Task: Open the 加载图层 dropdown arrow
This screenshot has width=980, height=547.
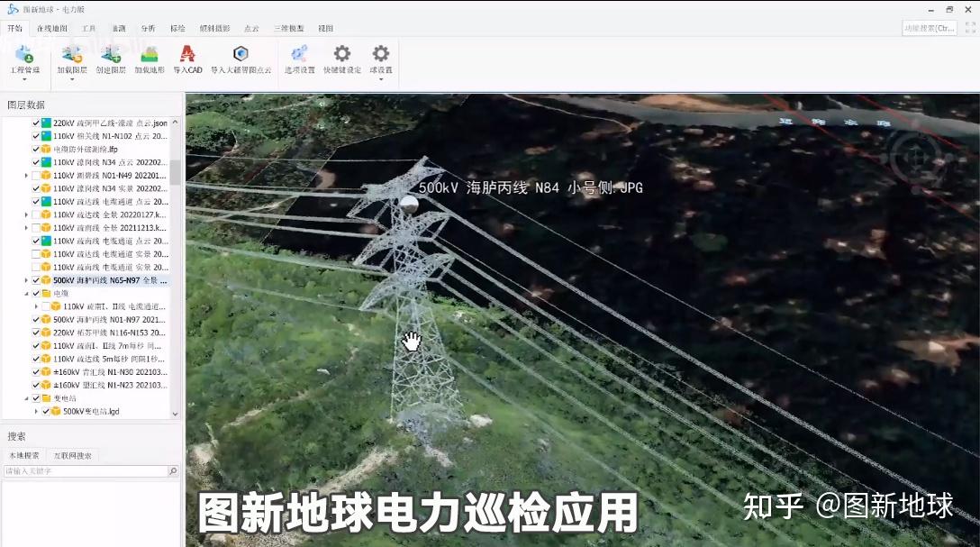Action: pos(73,80)
